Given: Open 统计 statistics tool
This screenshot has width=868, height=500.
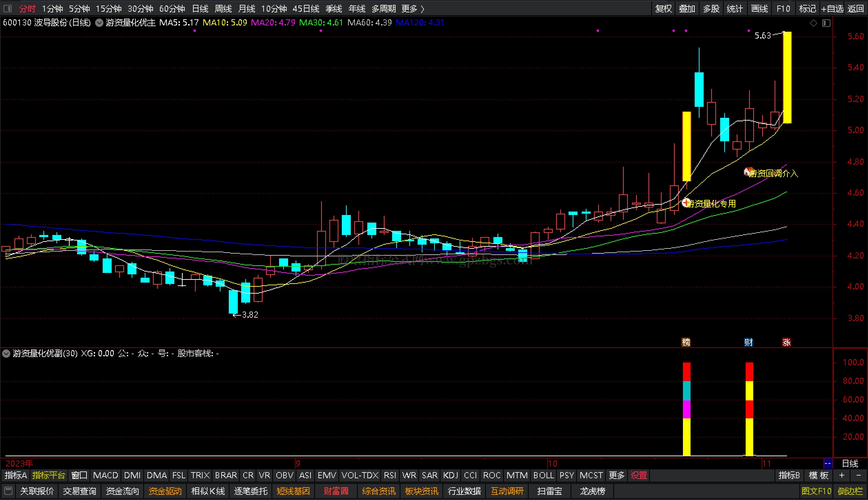Looking at the screenshot, I should click(x=735, y=9).
